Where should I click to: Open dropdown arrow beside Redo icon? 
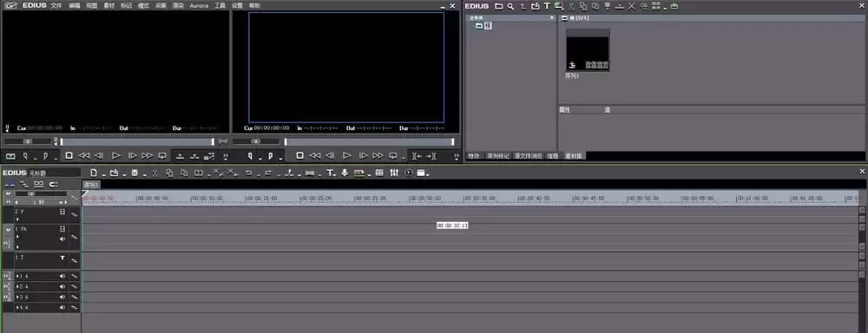[x=278, y=175]
